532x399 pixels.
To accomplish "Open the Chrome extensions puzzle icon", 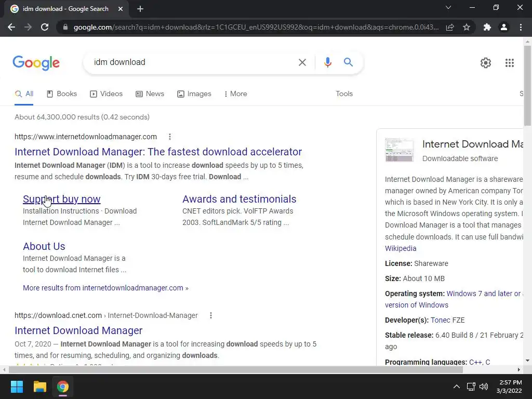I will click(x=487, y=27).
